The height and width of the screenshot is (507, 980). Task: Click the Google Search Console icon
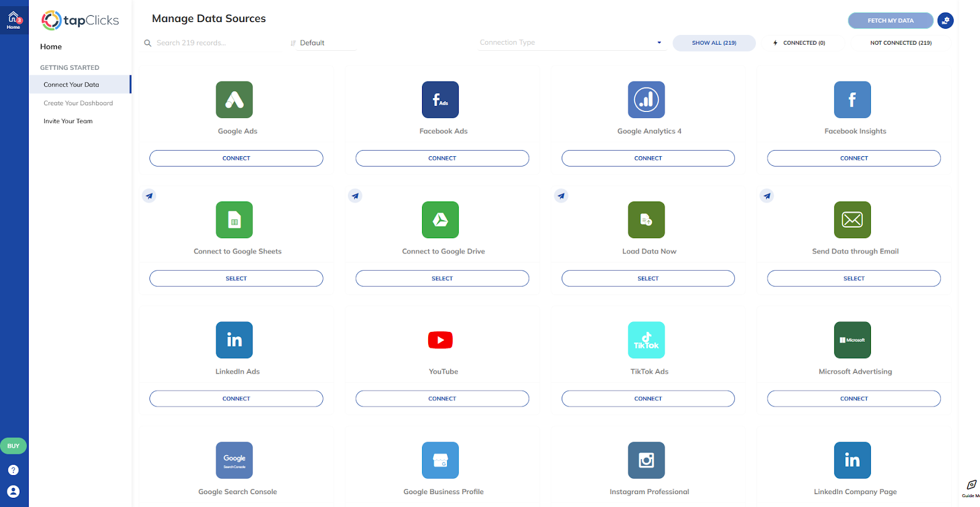tap(234, 460)
